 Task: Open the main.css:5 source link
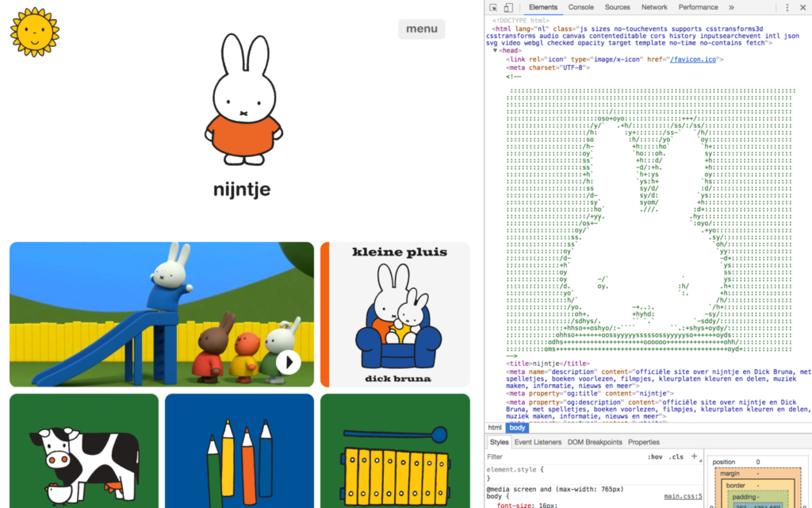[683, 496]
